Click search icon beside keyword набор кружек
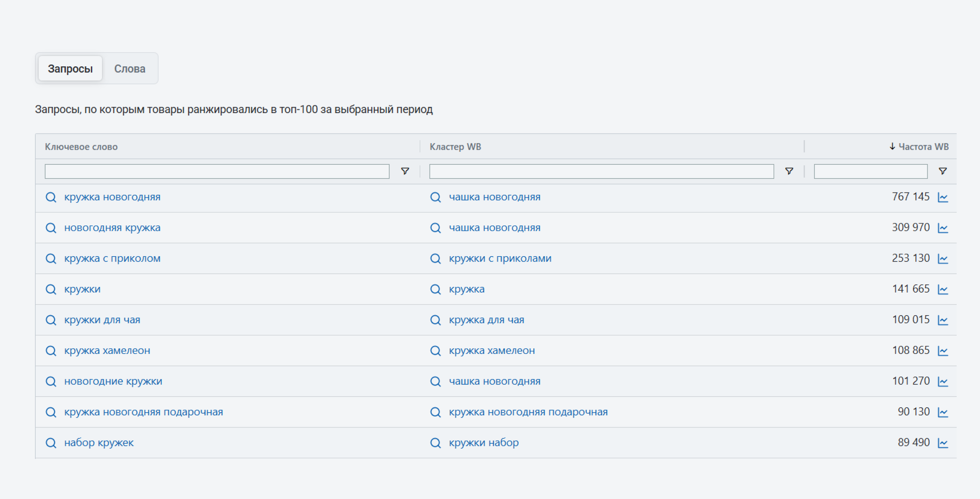 click(51, 443)
